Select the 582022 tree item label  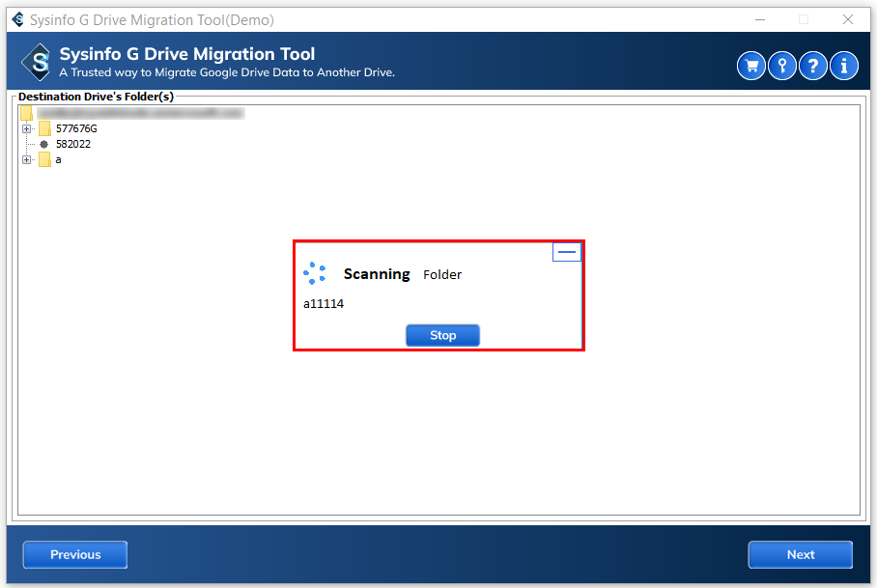click(x=73, y=144)
